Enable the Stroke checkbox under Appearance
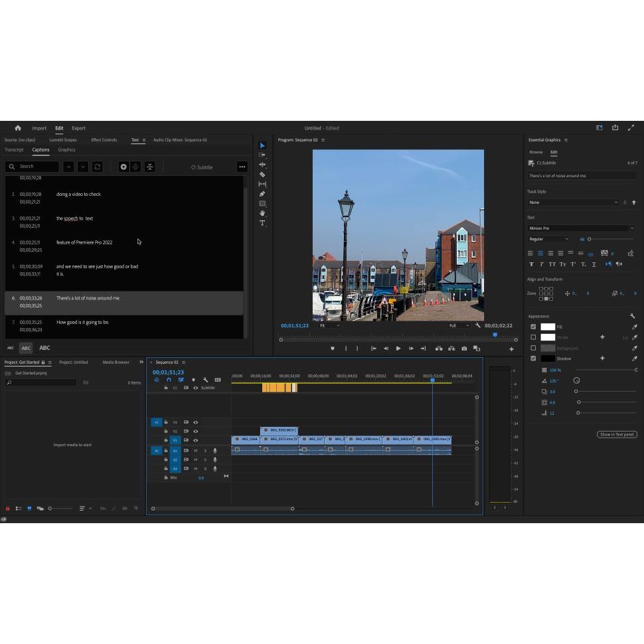Image resolution: width=644 pixels, height=644 pixels. coord(534,337)
